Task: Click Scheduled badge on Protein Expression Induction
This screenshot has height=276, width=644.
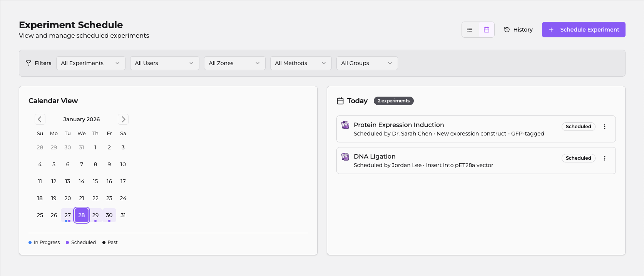Action: (579, 127)
